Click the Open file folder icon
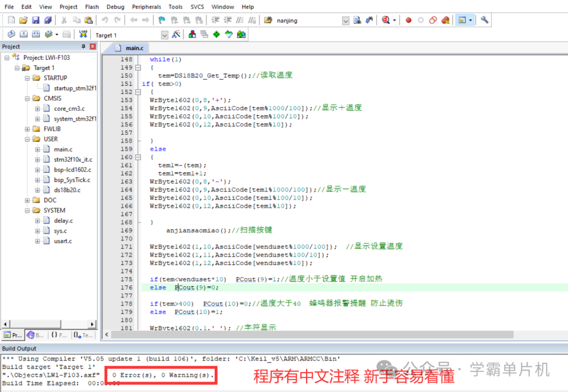 click(x=23, y=20)
